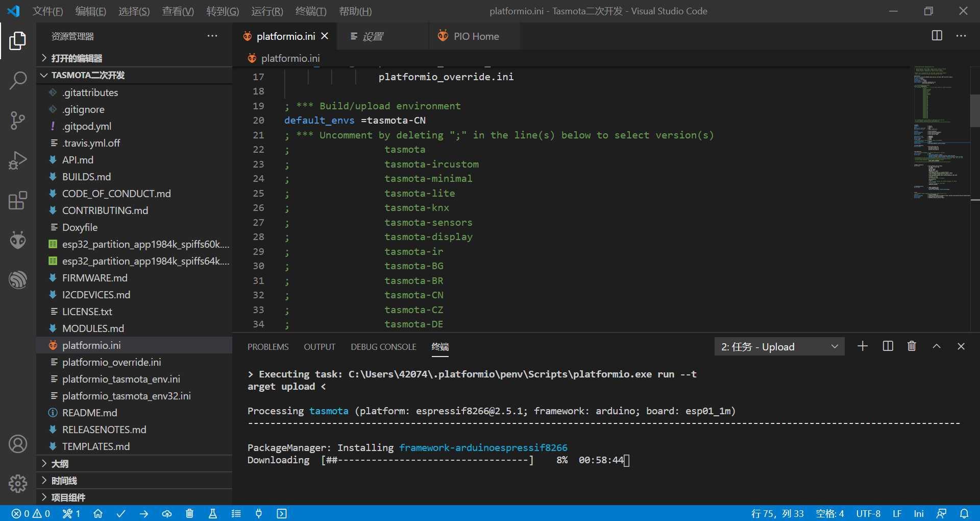This screenshot has width=980, height=521.
Task: Click PlatformIO new terminal icon in status bar
Action: [282, 513]
